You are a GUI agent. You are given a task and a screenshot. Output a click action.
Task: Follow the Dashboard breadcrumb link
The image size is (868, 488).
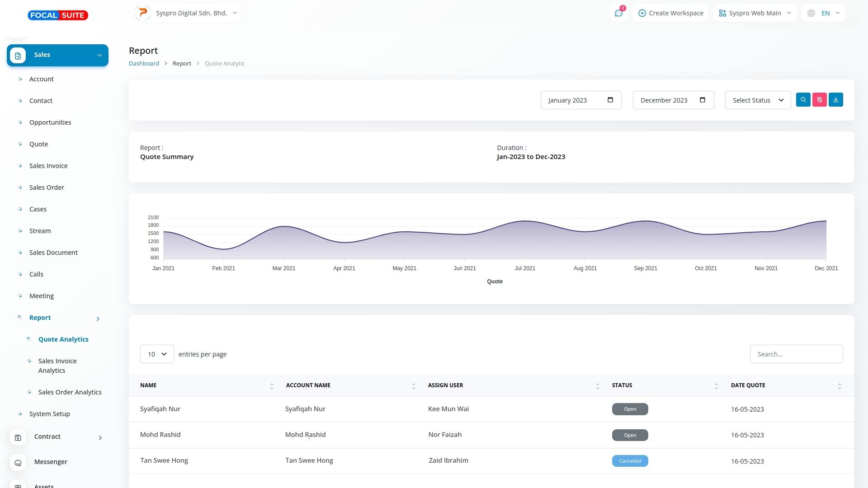(144, 64)
